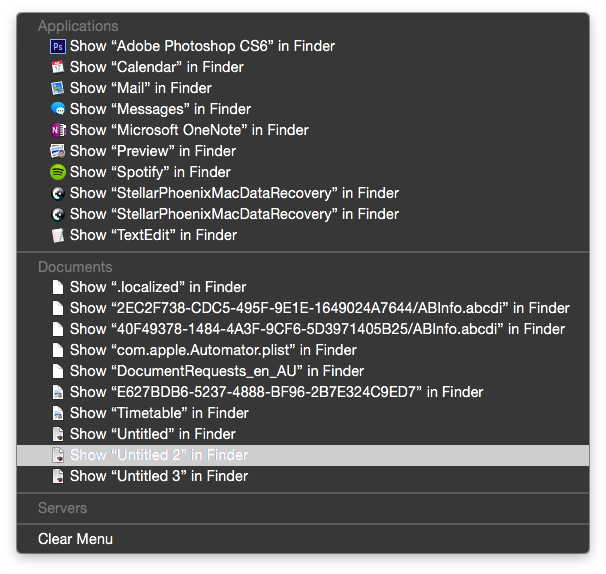Viewport: 606px width, 574px height.
Task: Select Show ".localized" in Finder
Action: tap(303, 287)
